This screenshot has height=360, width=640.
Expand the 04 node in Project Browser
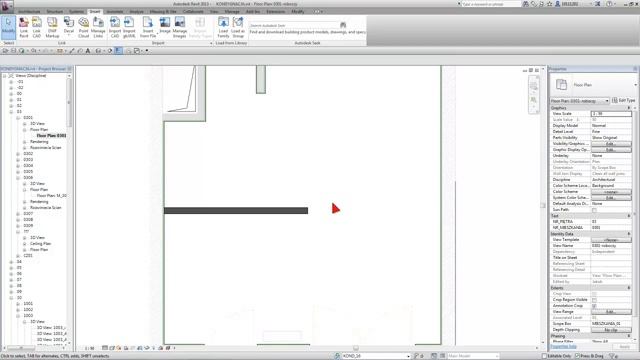pyautogui.click(x=11, y=262)
